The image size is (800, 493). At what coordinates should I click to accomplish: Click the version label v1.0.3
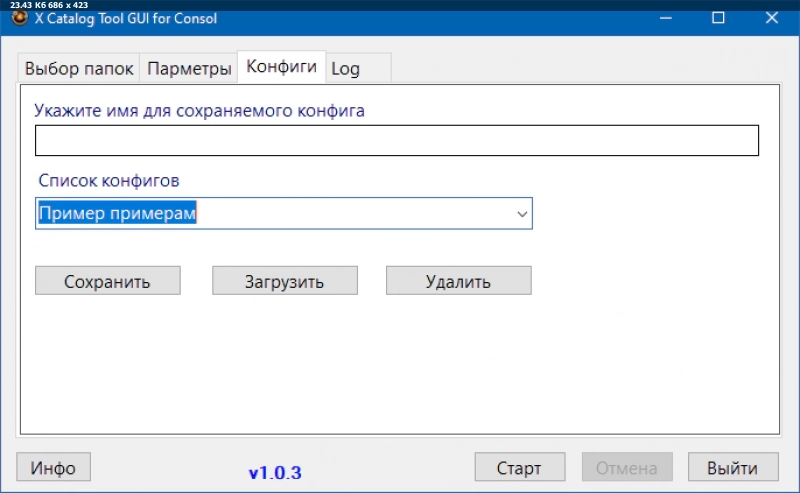(275, 473)
